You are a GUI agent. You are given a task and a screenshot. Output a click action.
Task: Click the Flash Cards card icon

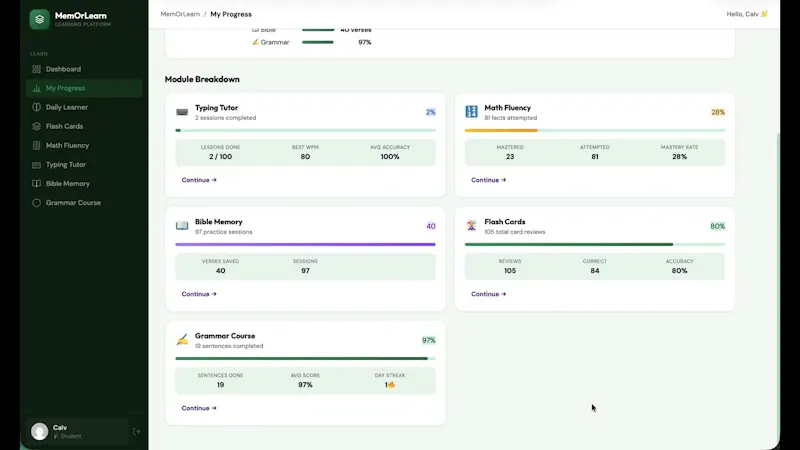pyautogui.click(x=471, y=226)
